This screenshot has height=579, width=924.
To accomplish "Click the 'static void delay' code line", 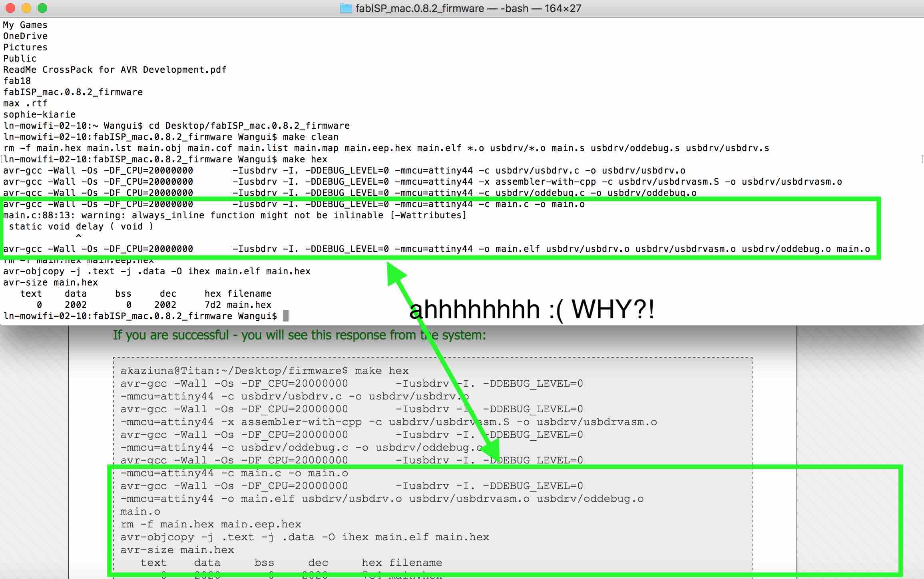I will tap(81, 227).
